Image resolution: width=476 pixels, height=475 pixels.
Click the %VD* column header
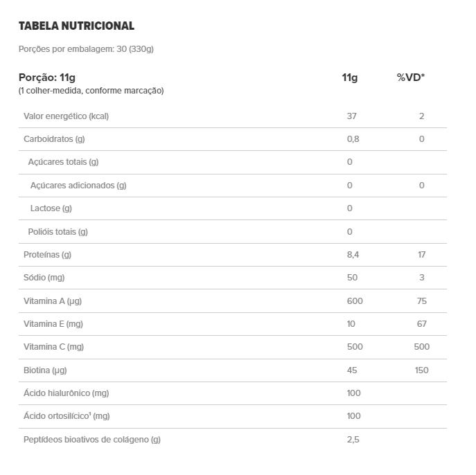[411, 78]
